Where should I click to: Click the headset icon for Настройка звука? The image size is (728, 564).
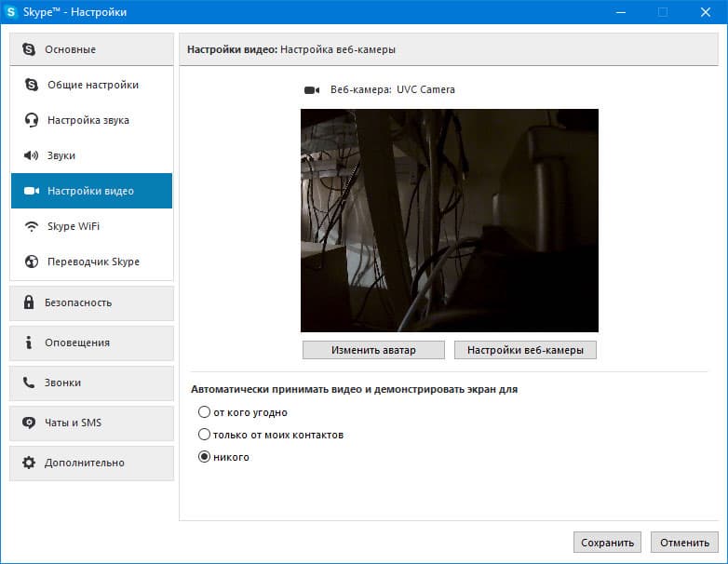(31, 120)
